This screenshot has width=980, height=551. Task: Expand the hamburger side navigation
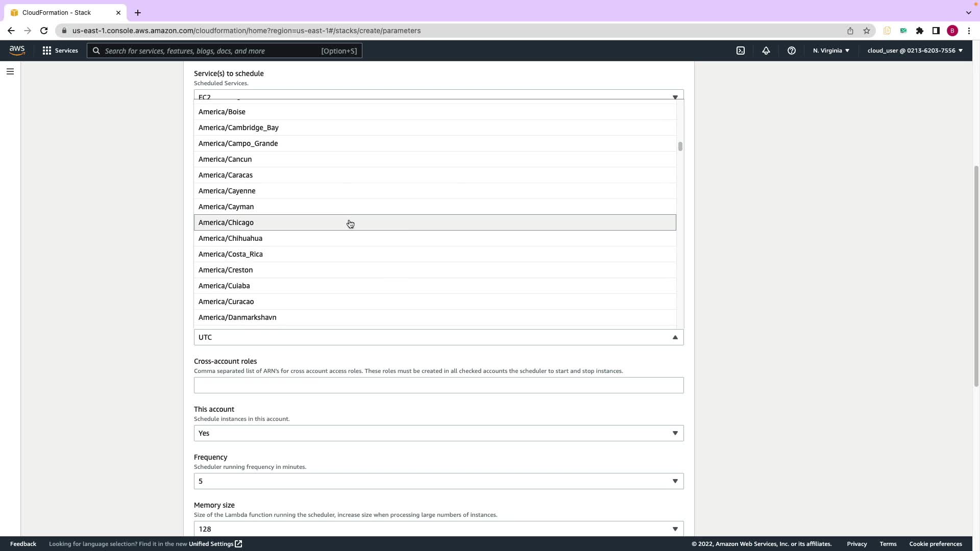(10, 71)
